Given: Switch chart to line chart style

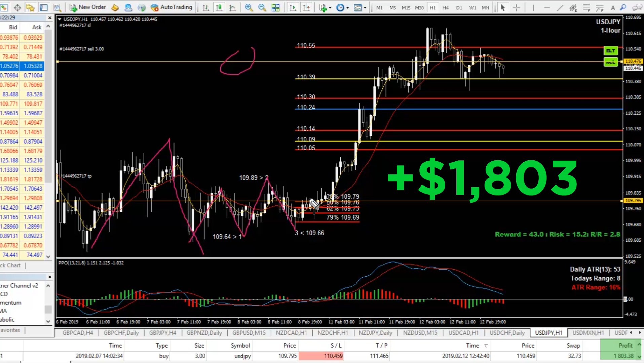Looking at the screenshot, I should pyautogui.click(x=232, y=7).
